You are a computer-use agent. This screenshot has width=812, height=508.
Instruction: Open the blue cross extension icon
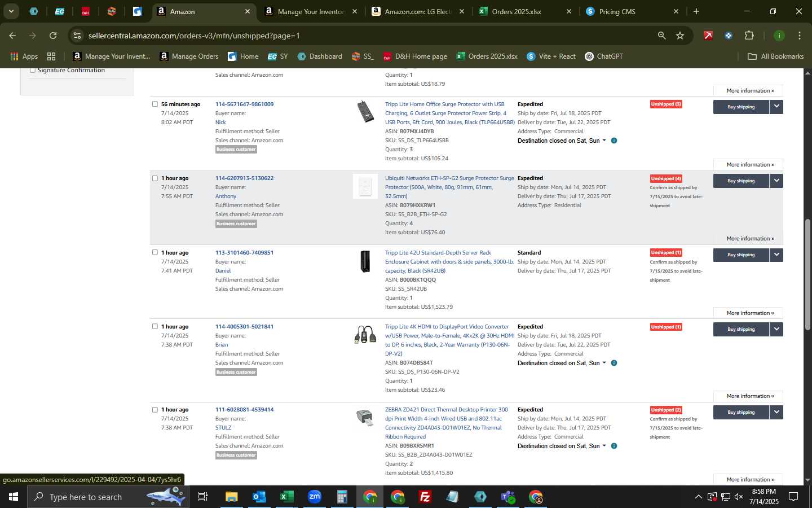pos(729,36)
